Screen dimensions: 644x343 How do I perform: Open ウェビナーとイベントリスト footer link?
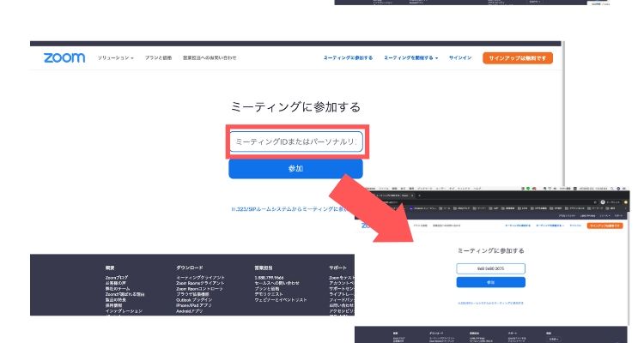(281, 300)
